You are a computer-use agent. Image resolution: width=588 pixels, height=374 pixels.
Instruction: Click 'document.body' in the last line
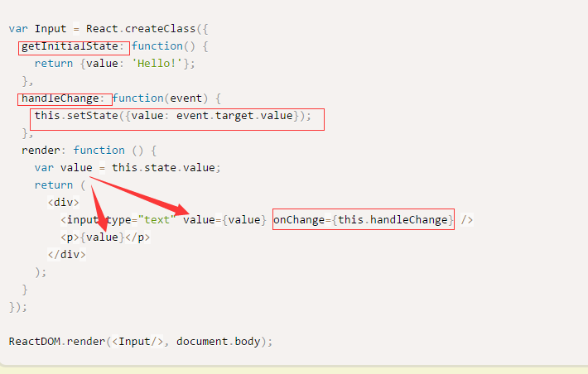coord(219,342)
